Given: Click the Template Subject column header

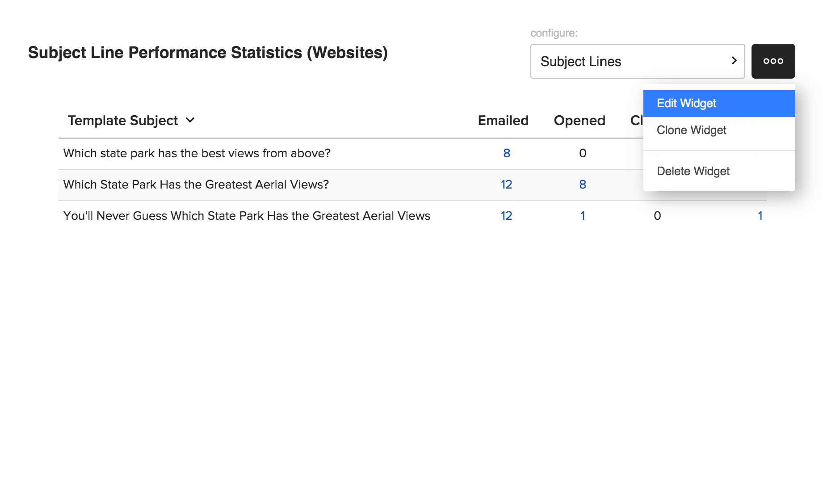Looking at the screenshot, I should tap(123, 121).
